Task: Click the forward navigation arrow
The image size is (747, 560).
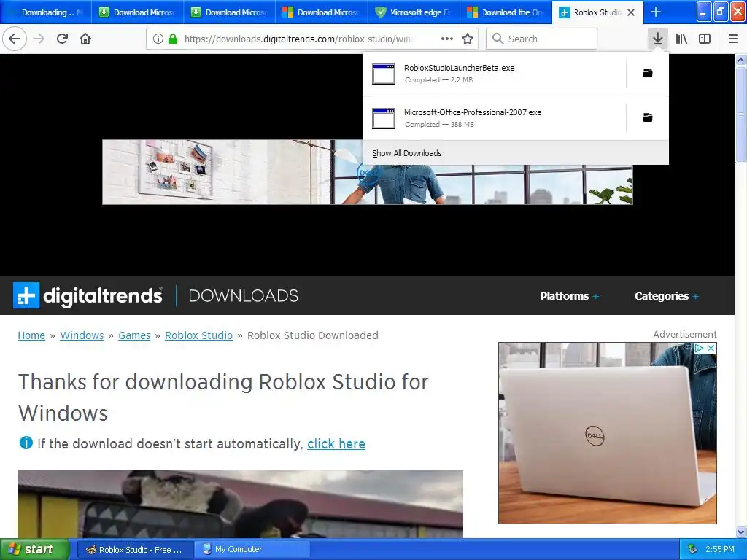Action: [39, 39]
